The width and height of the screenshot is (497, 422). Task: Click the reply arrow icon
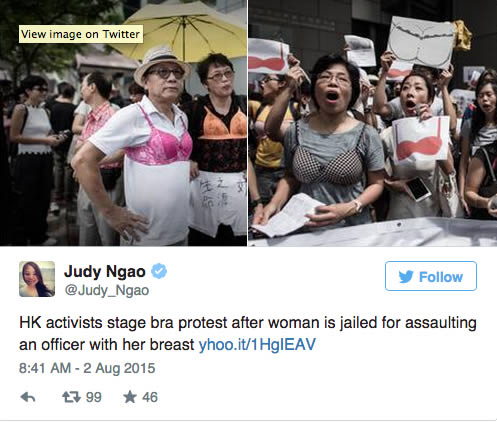28,397
